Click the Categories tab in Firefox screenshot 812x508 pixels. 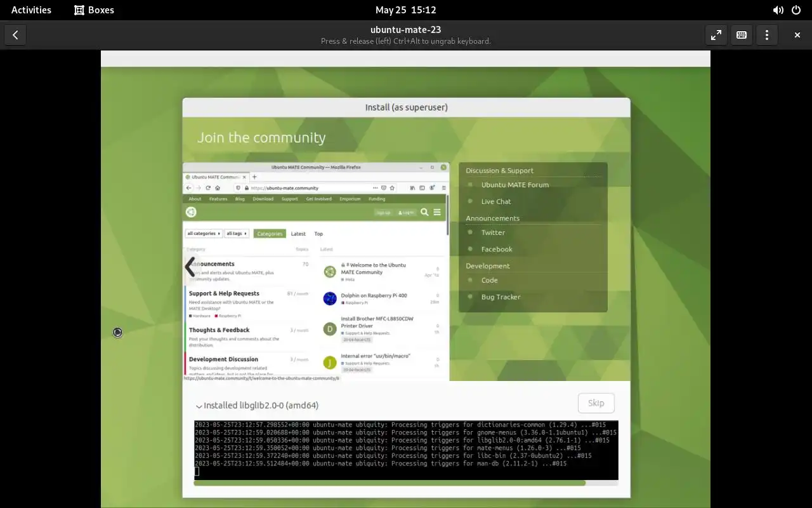pyautogui.click(x=270, y=234)
